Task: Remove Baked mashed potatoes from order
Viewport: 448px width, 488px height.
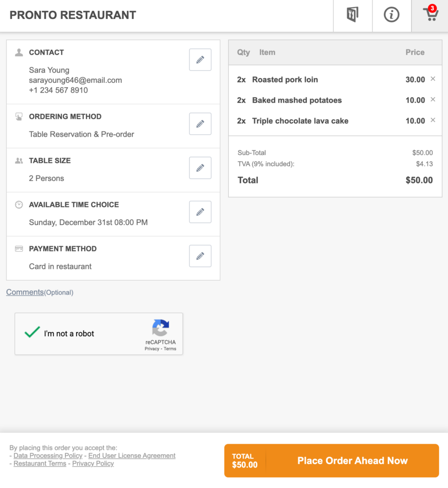Action: point(433,100)
